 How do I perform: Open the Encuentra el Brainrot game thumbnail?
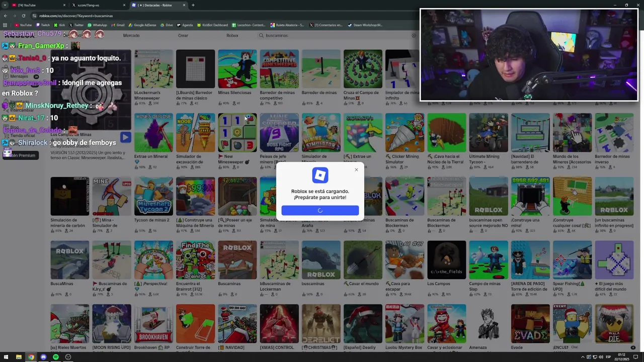[x=195, y=260]
